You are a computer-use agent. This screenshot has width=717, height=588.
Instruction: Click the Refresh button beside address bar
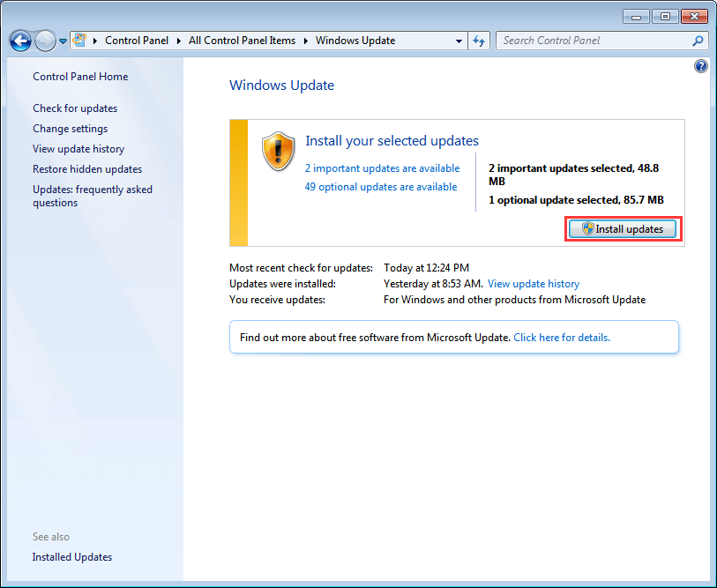pyautogui.click(x=479, y=41)
